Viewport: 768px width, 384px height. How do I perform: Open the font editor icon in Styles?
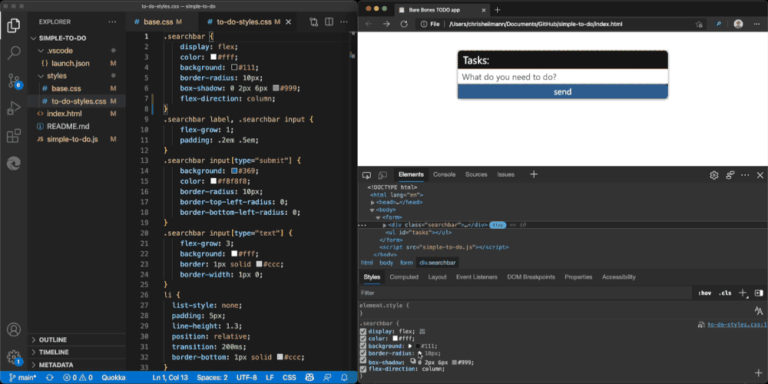pos(759,311)
